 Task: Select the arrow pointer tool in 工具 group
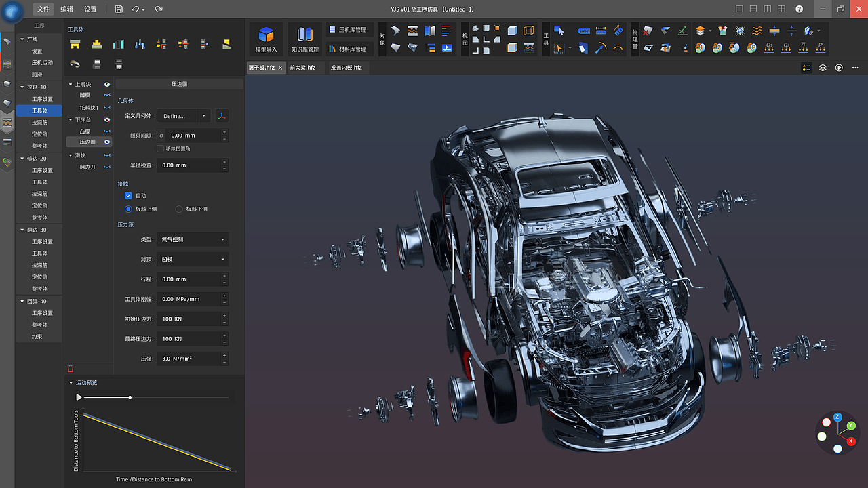(559, 30)
